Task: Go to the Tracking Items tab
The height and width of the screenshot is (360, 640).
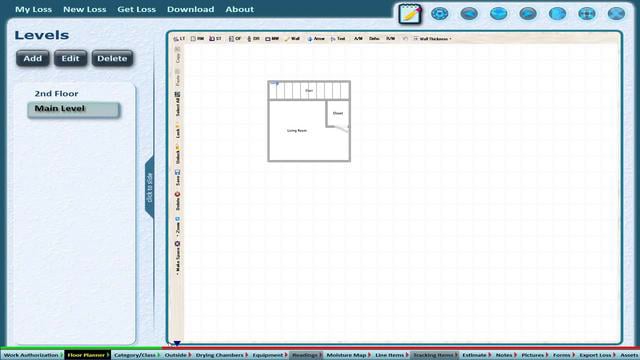Action: coord(434,355)
